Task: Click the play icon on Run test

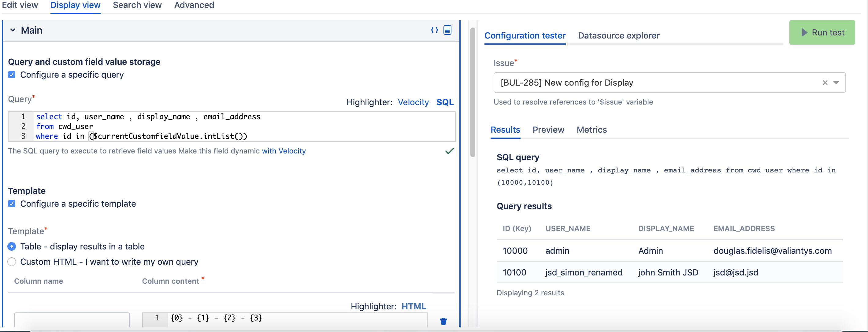Action: [805, 32]
